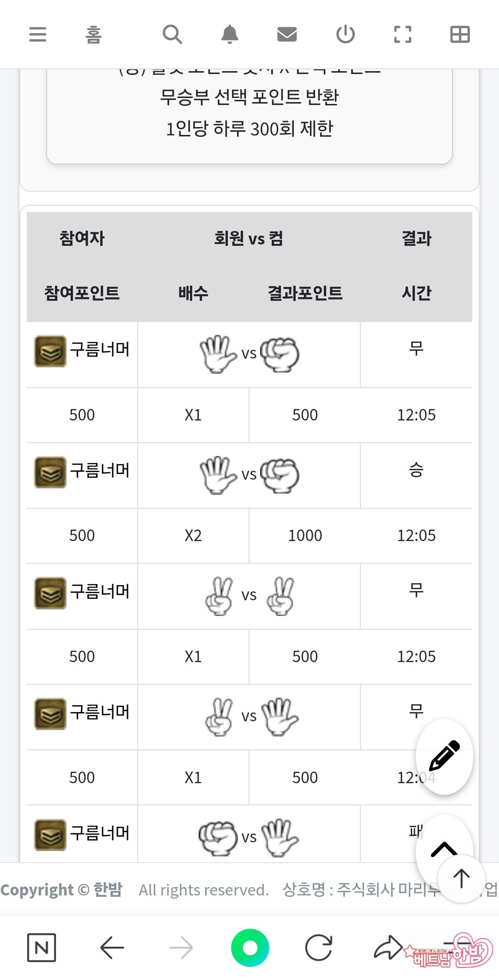Tap the browser share arrow

point(388,948)
